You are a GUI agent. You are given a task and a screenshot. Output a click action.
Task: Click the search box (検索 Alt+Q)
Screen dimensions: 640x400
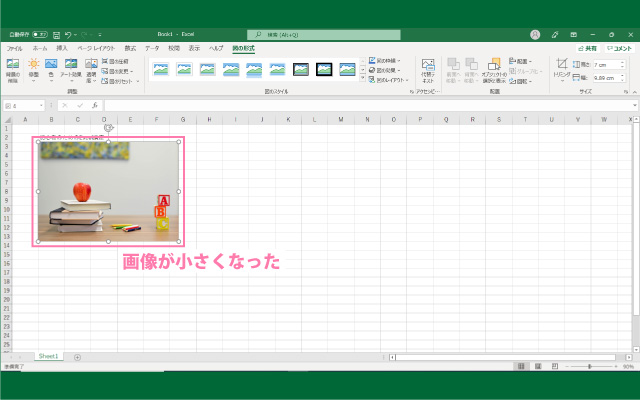[x=324, y=35]
